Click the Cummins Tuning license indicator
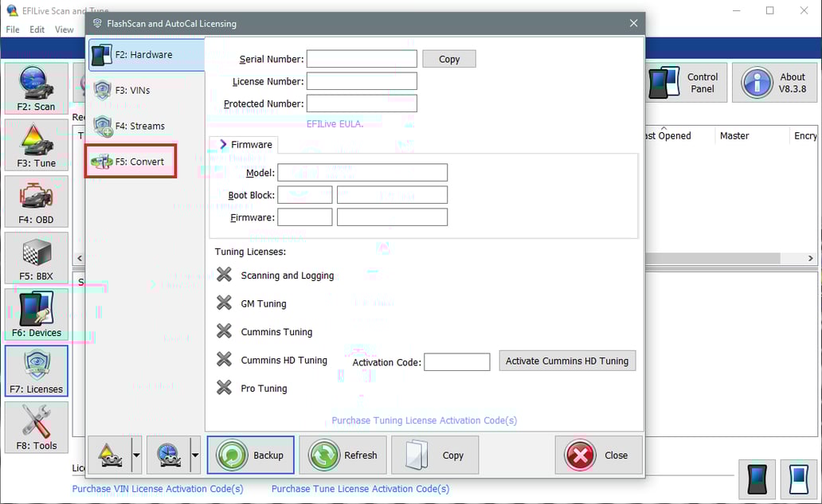The width and height of the screenshot is (822, 504). [225, 331]
